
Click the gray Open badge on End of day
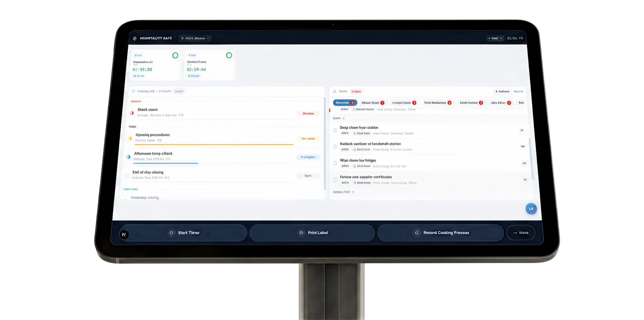(308, 176)
